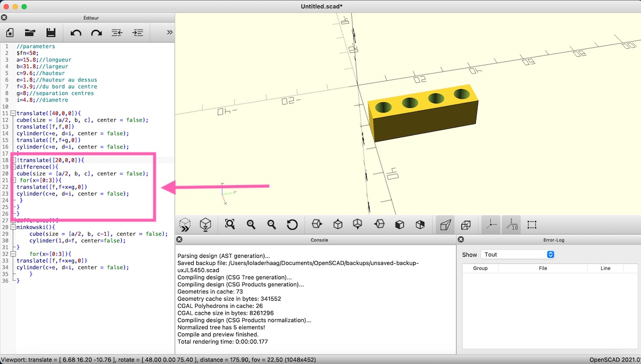Screen dimensions: 641x364
Task: Click the 'a=15.8;//longueur' line
Action: (x=44, y=60)
